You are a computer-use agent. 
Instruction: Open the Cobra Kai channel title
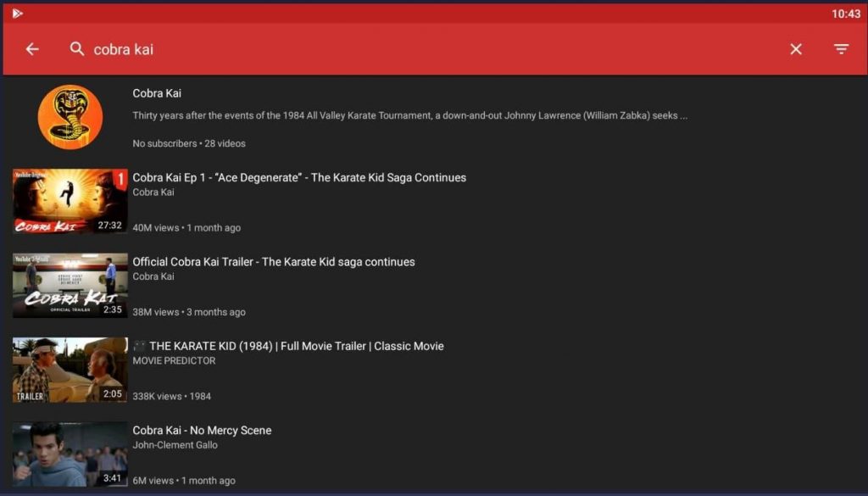[x=157, y=93]
